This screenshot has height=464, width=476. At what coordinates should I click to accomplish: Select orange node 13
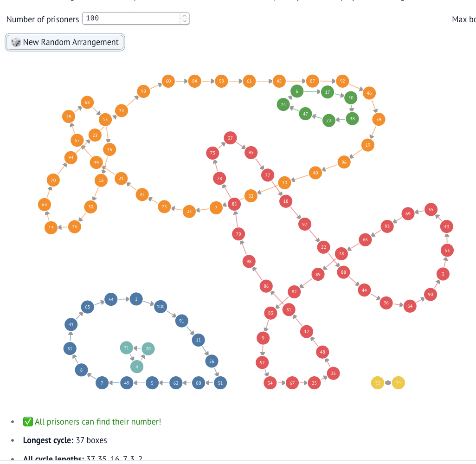51,227
